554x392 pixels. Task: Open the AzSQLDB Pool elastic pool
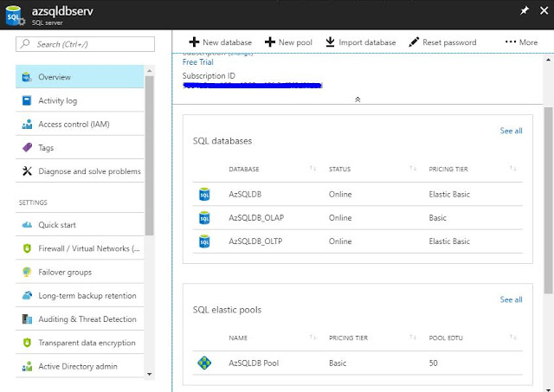coord(358,363)
